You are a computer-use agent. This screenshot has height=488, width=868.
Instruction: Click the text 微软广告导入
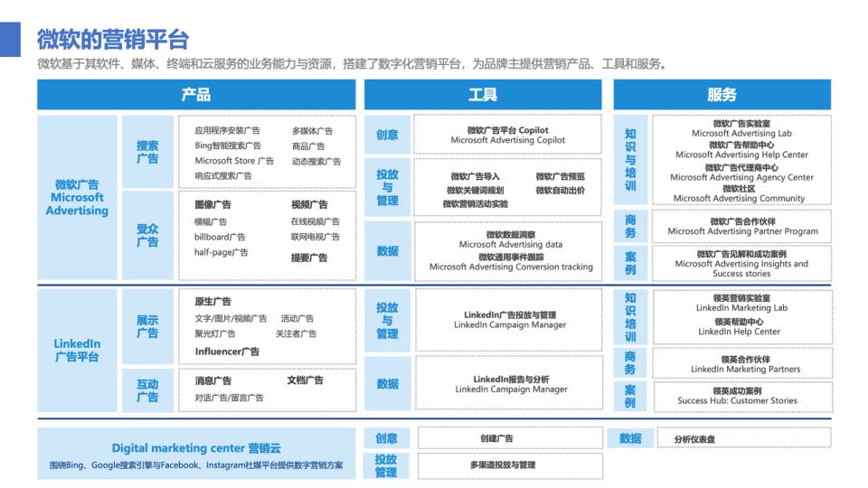(475, 176)
